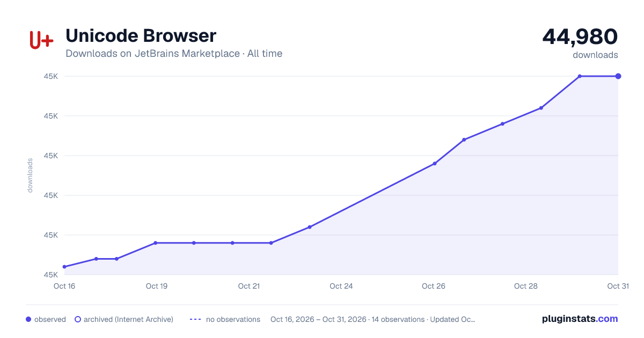Click the dashed no observations legend entry
Viewport: 644px width, 338px height.
tap(225, 319)
